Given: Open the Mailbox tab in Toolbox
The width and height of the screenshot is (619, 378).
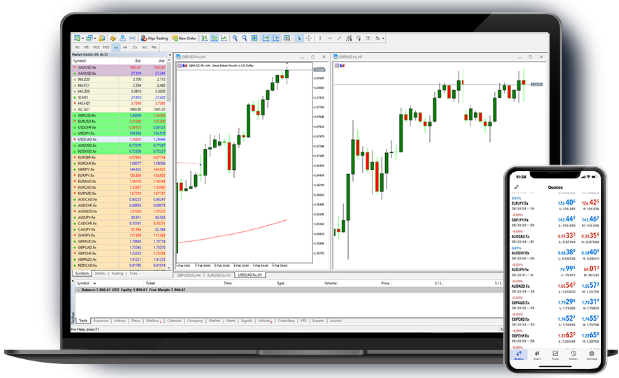Looking at the screenshot, I should pos(153,321).
